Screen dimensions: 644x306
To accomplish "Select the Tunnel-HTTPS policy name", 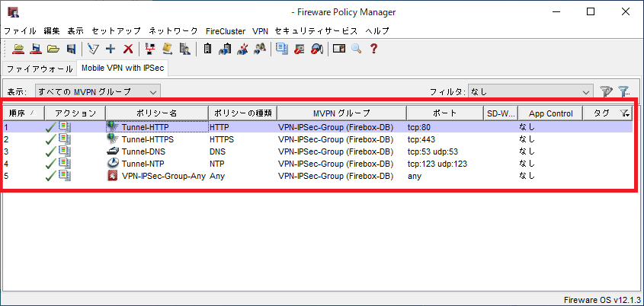I will pyautogui.click(x=147, y=139).
